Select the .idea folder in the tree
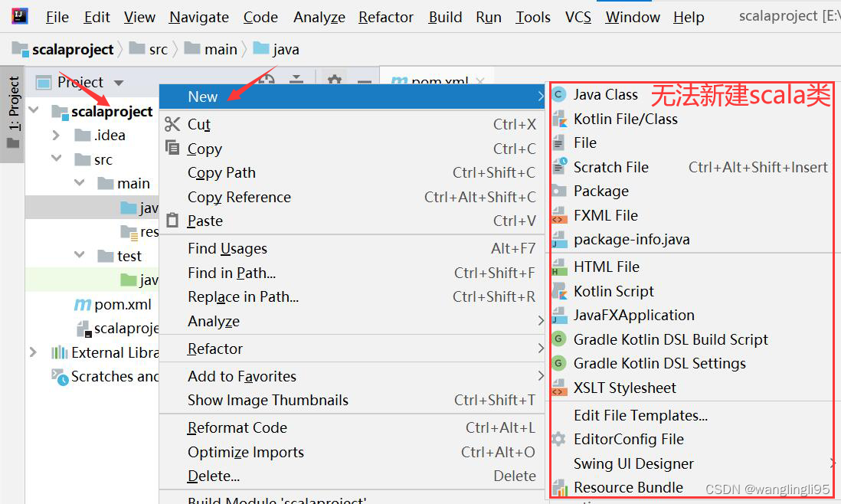This screenshot has width=841, height=504. [x=110, y=135]
